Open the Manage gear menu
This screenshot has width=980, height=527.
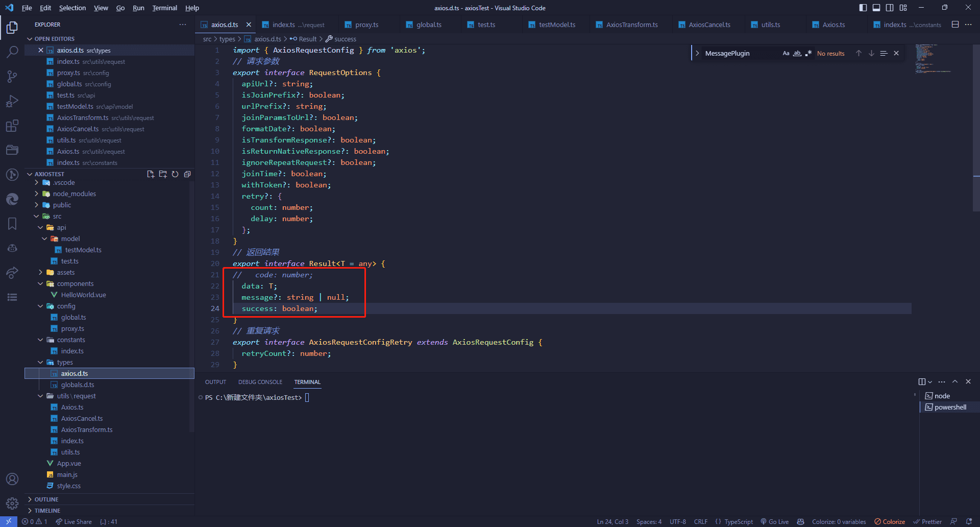click(x=12, y=504)
